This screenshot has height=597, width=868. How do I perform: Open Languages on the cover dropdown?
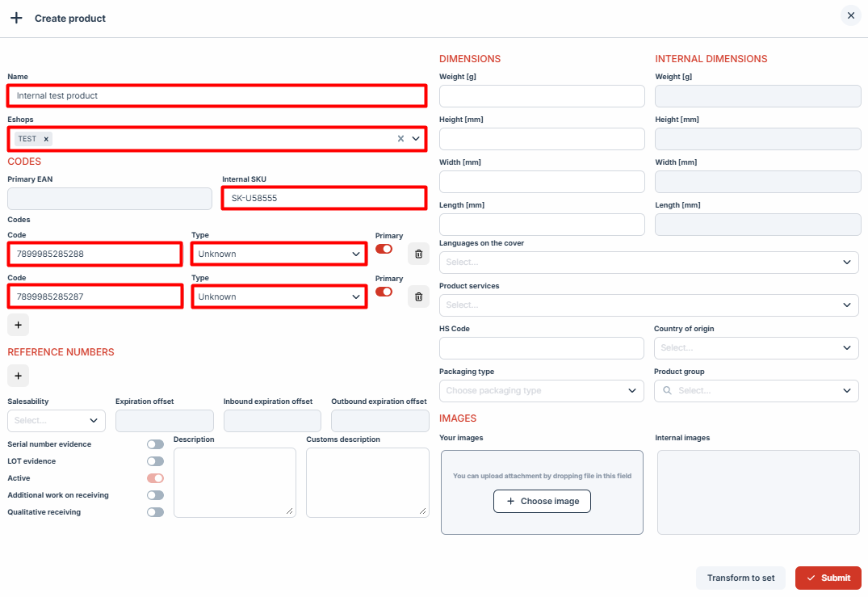click(648, 263)
